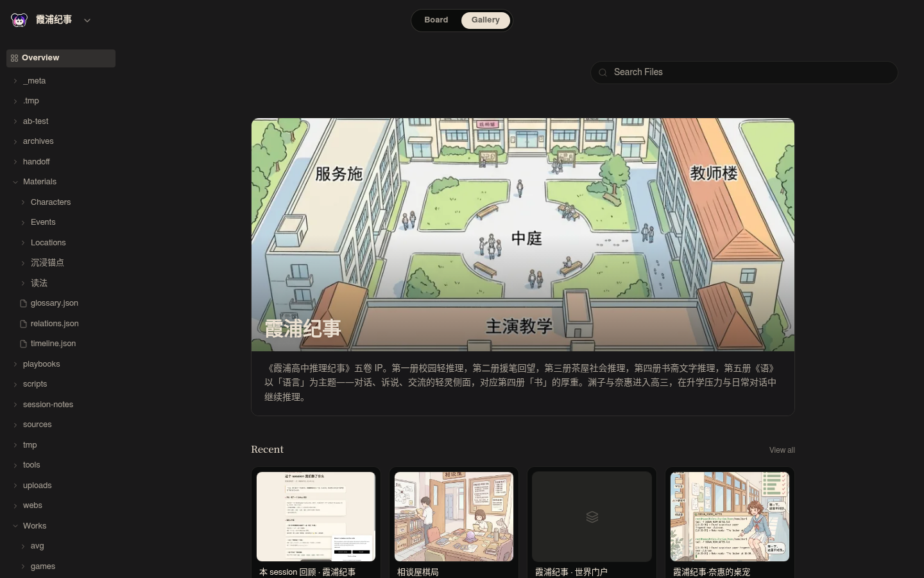This screenshot has height=578, width=924.
Task: Click the file icon beside relations.json
Action: coord(24,324)
